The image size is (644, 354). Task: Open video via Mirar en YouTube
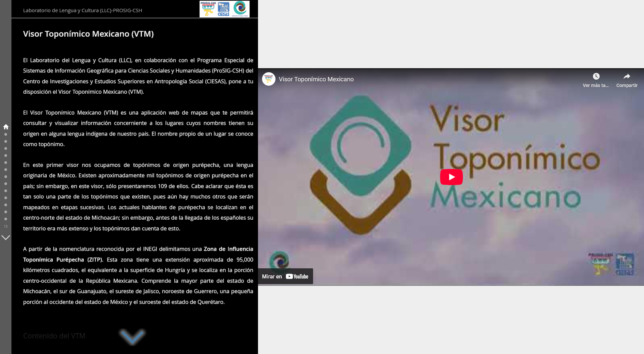click(285, 276)
